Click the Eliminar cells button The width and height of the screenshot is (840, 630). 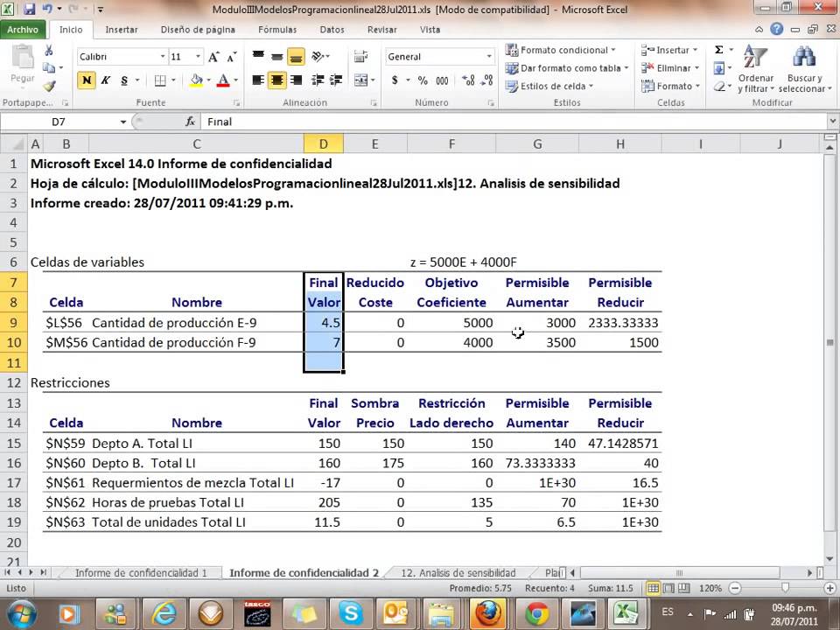[x=671, y=68]
